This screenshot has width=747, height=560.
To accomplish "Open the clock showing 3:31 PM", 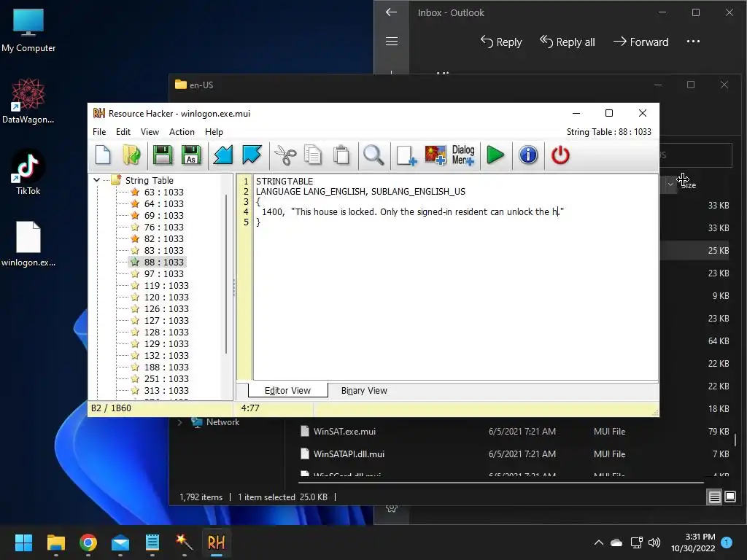I will (x=693, y=542).
